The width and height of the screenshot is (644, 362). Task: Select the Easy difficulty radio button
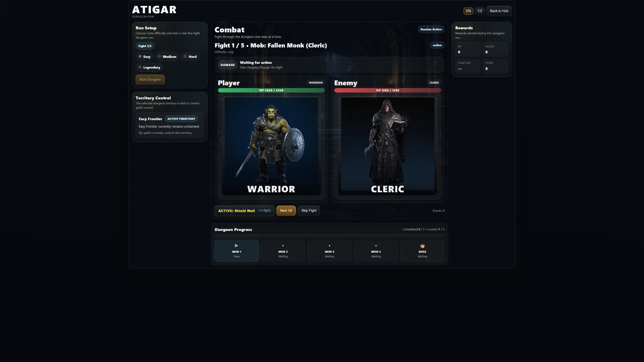140,56
